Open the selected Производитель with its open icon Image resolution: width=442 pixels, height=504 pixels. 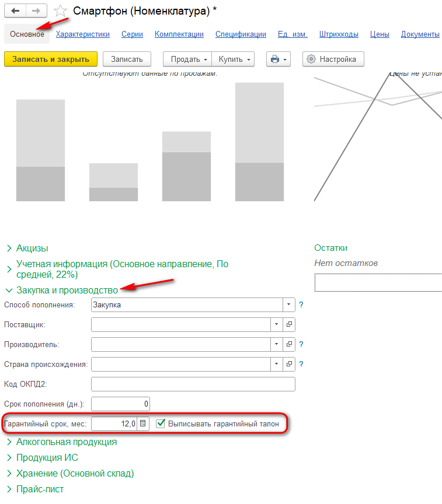(x=289, y=344)
